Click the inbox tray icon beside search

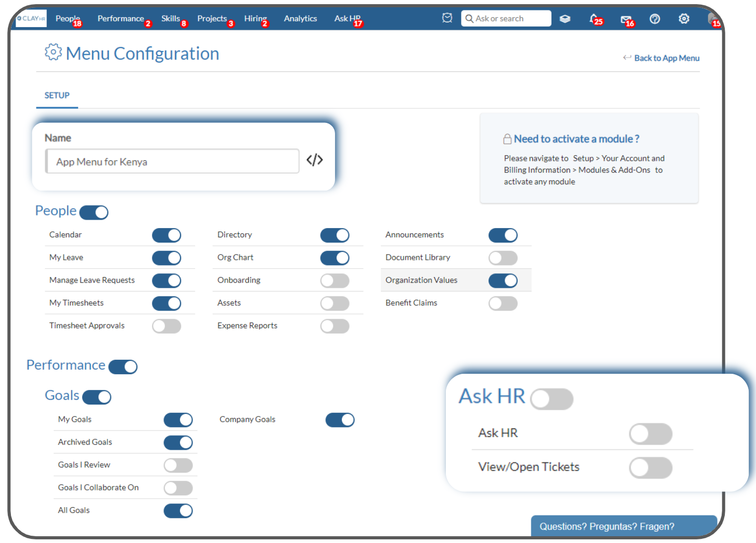pyautogui.click(x=447, y=18)
